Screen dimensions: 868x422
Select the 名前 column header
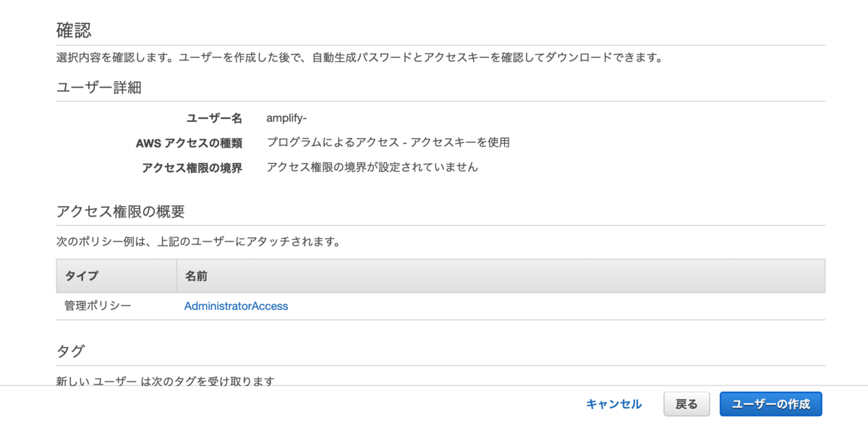[192, 275]
